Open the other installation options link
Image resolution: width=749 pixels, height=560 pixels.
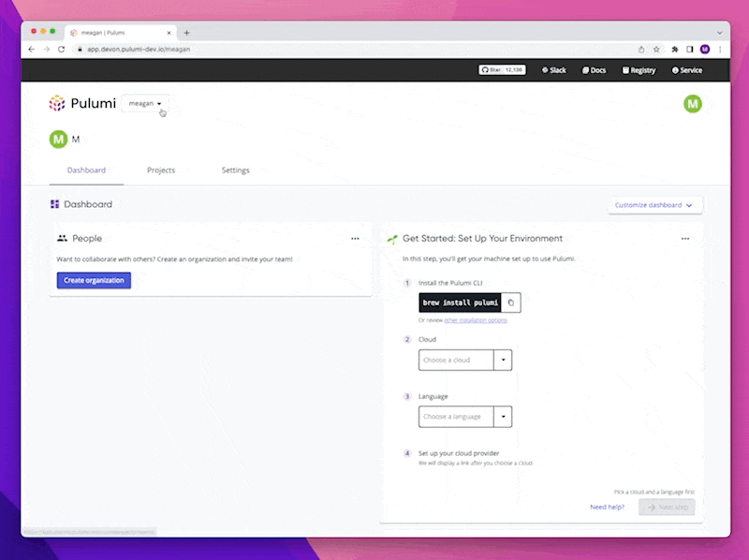[x=476, y=320]
